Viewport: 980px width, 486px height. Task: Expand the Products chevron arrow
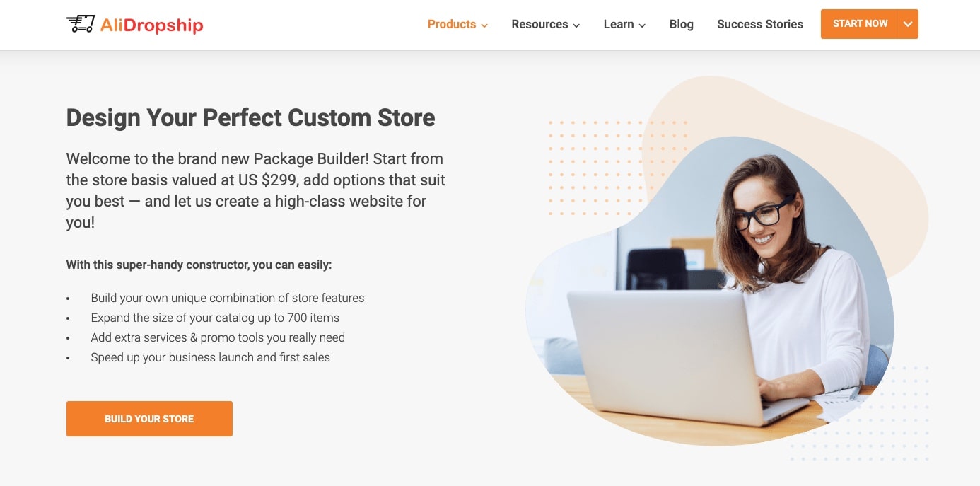click(484, 25)
